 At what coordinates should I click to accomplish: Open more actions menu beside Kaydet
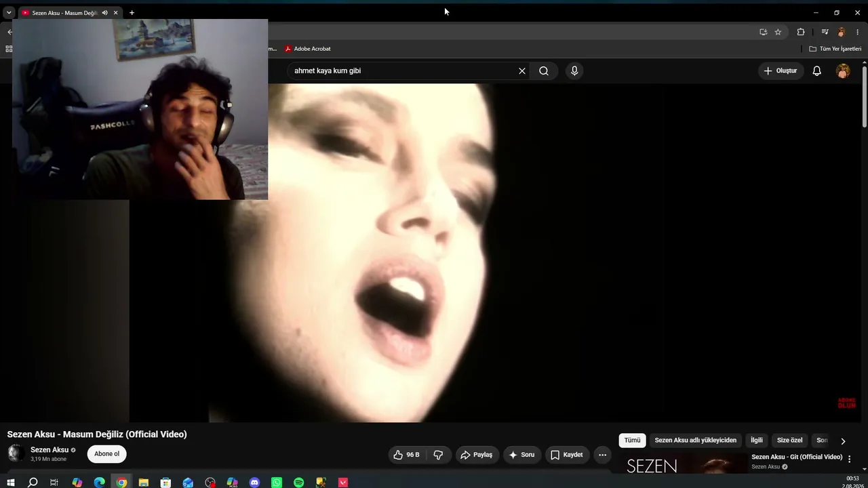[602, 455]
